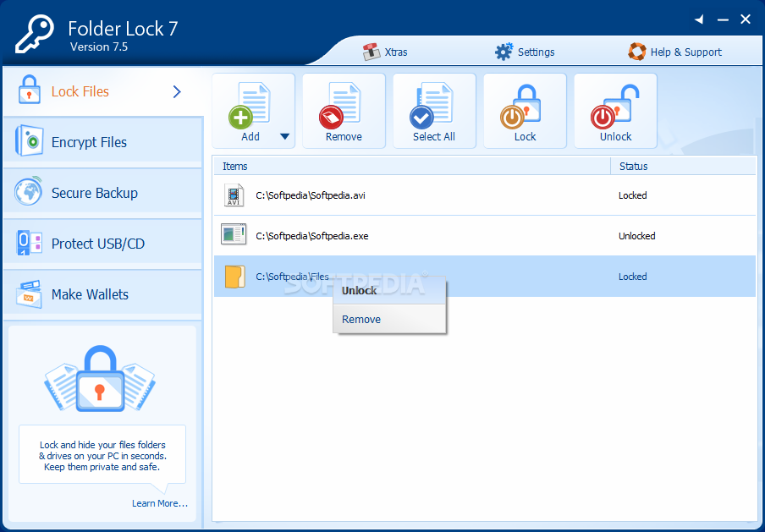Choose Remove in the context menu
The image size is (765, 532).
click(389, 320)
